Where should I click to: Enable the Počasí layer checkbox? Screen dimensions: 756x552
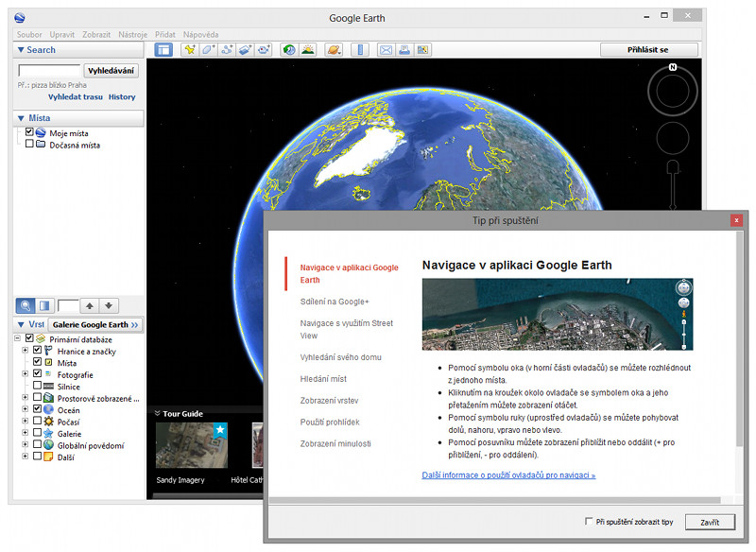coord(37,421)
